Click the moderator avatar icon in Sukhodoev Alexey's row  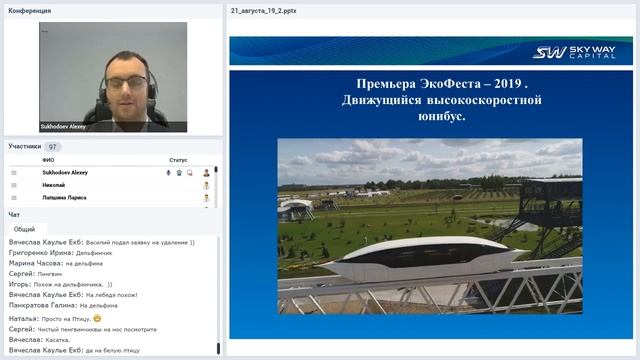pos(207,173)
